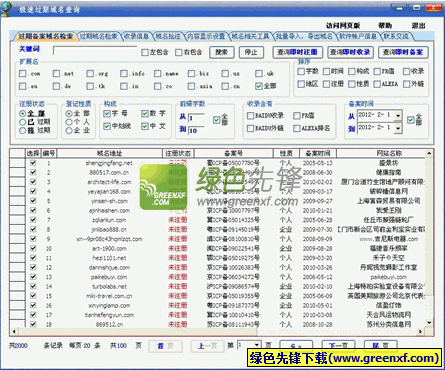The width and height of the screenshot is (445, 370).
Task: Enable the 左包含 checkbox
Action: (145, 52)
